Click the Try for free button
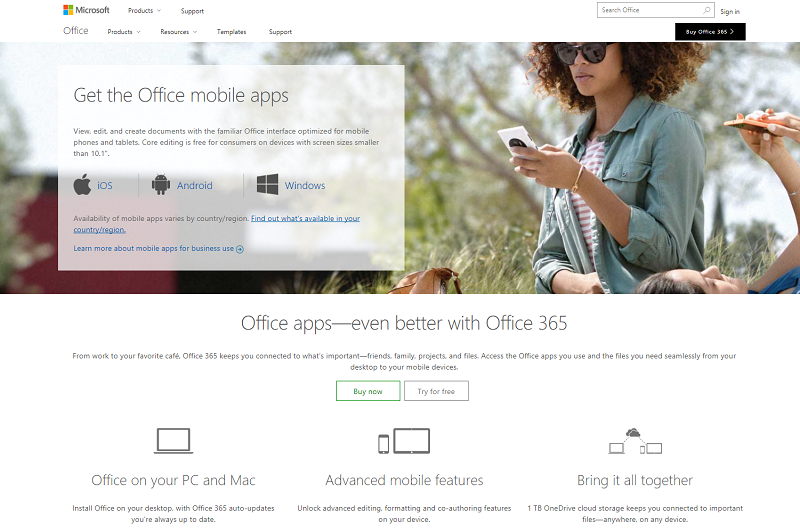Viewport: 800px width, 532px height. click(x=436, y=391)
